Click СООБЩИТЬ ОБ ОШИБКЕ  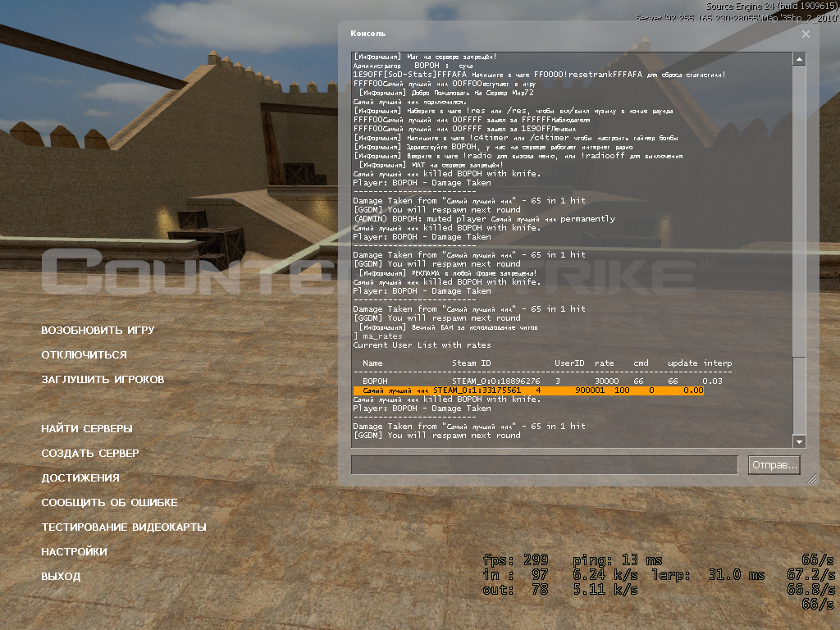tap(109, 503)
